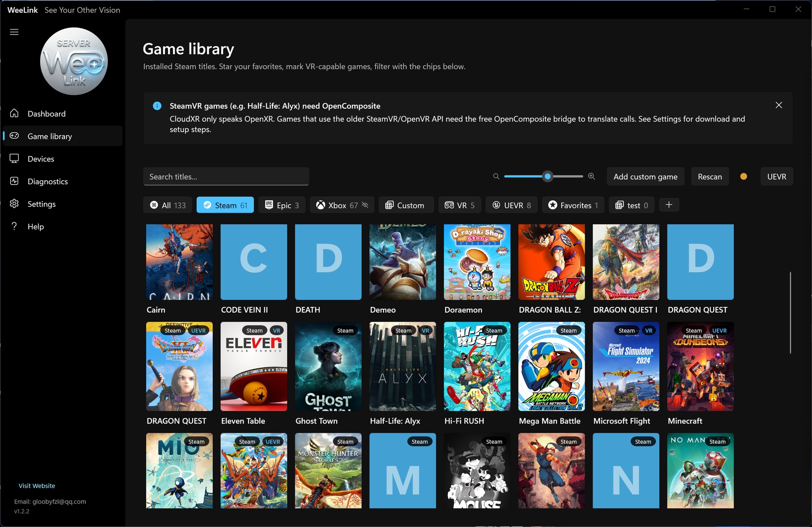Select the Custom filter chip

[x=406, y=205]
